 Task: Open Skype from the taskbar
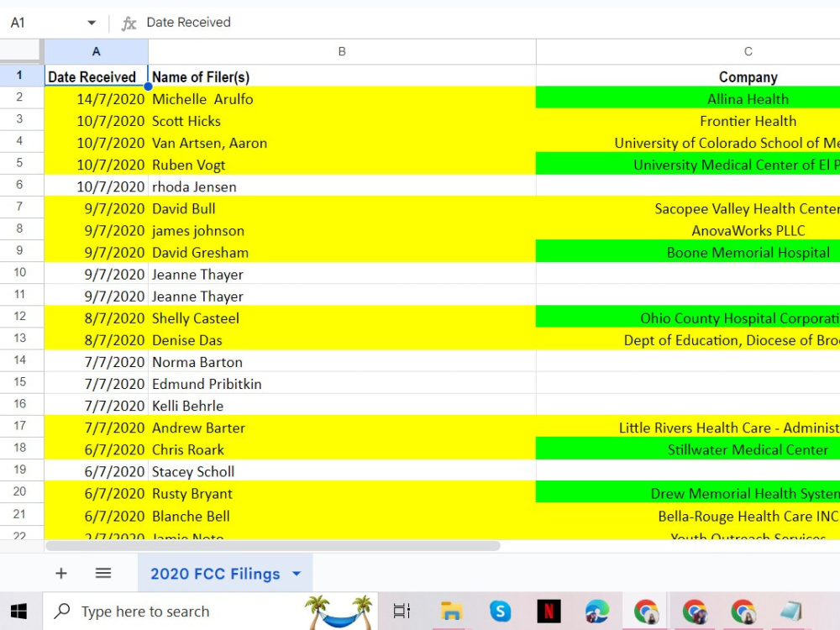(x=500, y=612)
